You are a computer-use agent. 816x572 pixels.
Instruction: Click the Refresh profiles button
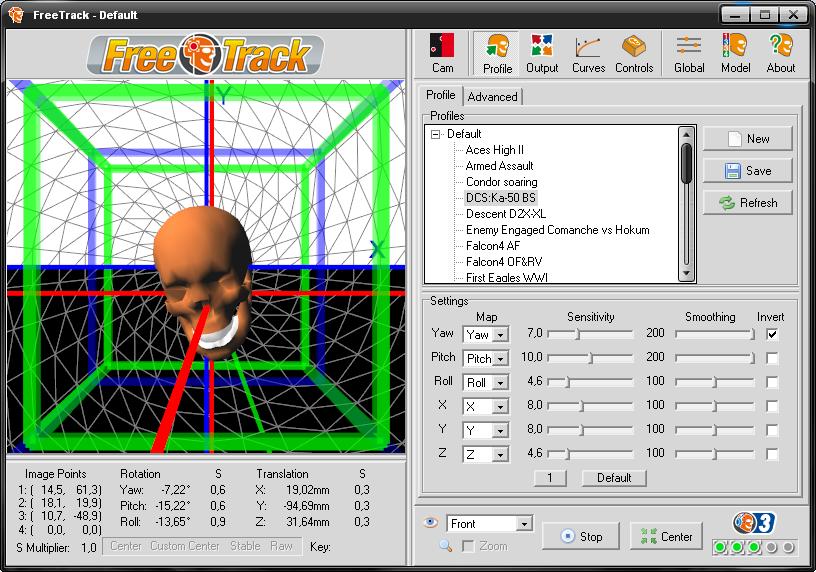coord(747,202)
